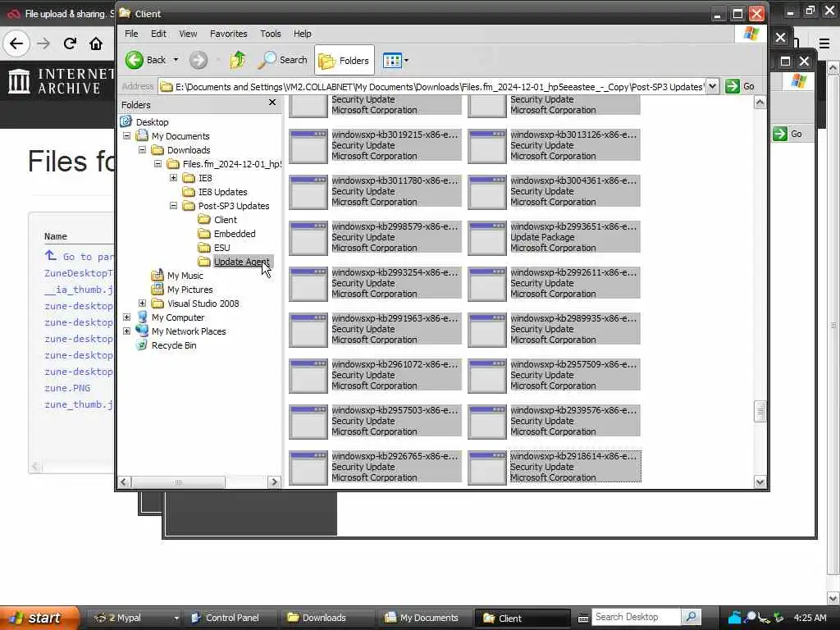This screenshot has height=630, width=840.
Task: Select the windowsxp-kb2918614 file name
Action: 573,456
